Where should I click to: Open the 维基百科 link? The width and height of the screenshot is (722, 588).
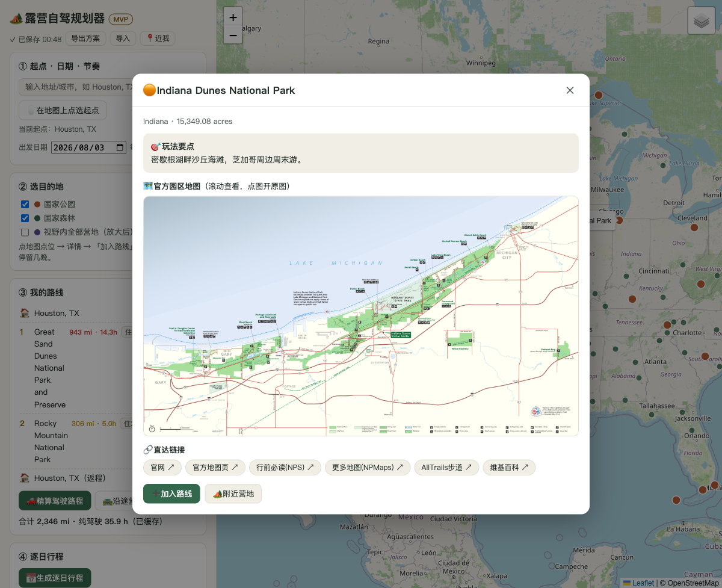pos(509,468)
